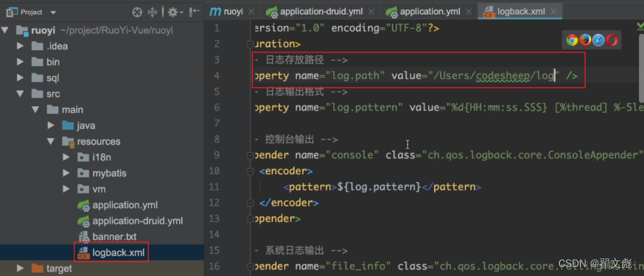The height and width of the screenshot is (276, 644).
Task: Click line number 7 in the gutter
Action: (217, 123)
